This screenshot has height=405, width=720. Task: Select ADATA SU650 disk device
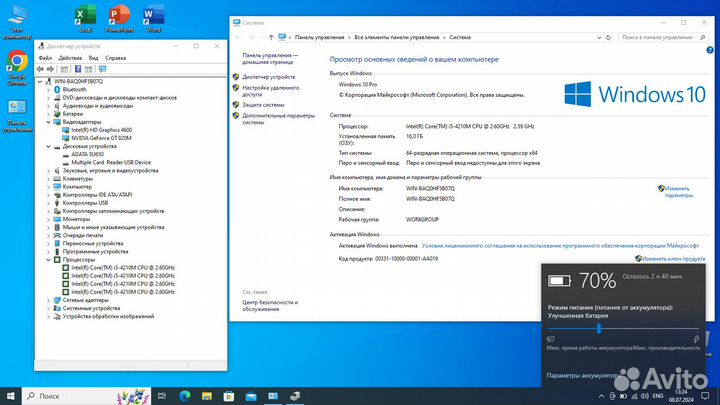(x=87, y=154)
